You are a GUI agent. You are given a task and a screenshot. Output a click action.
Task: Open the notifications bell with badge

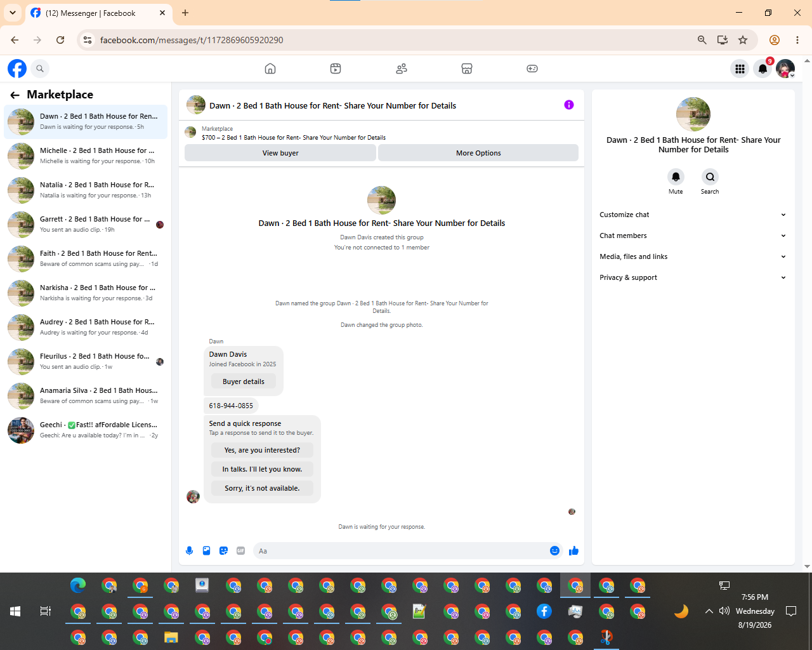coord(763,69)
